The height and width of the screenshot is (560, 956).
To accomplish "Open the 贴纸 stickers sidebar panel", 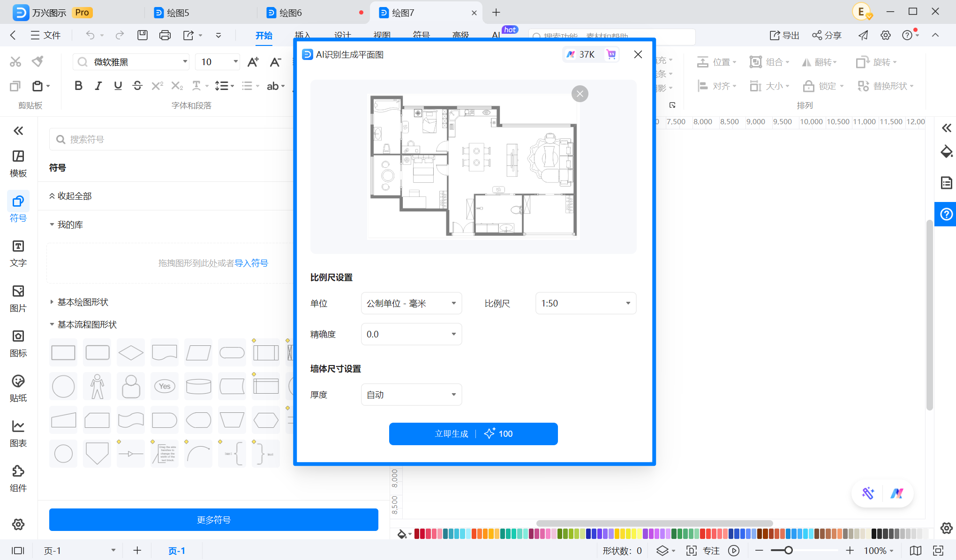I will click(18, 388).
